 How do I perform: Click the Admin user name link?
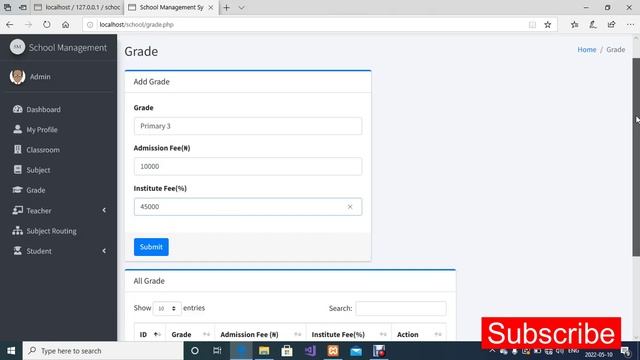(x=40, y=76)
